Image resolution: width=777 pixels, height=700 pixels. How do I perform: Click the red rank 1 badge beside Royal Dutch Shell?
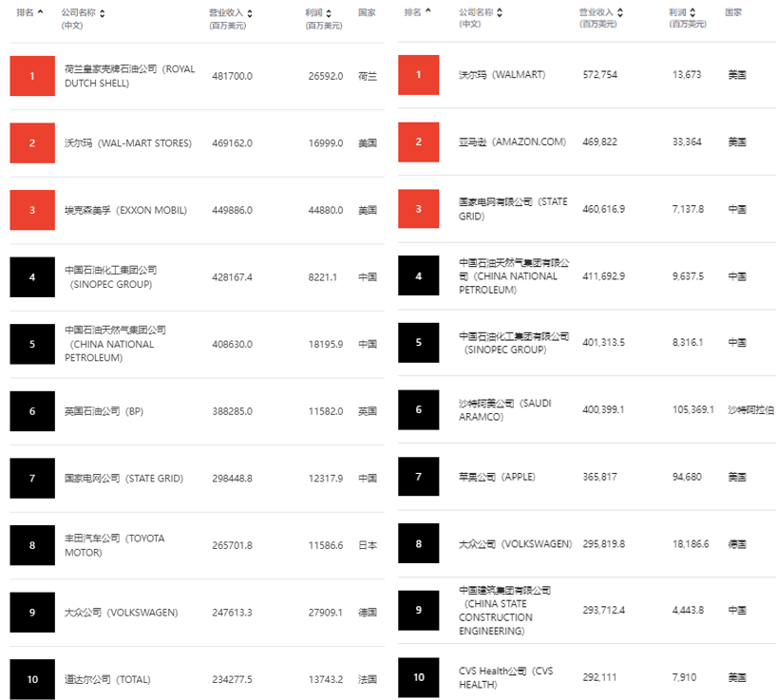(x=32, y=76)
